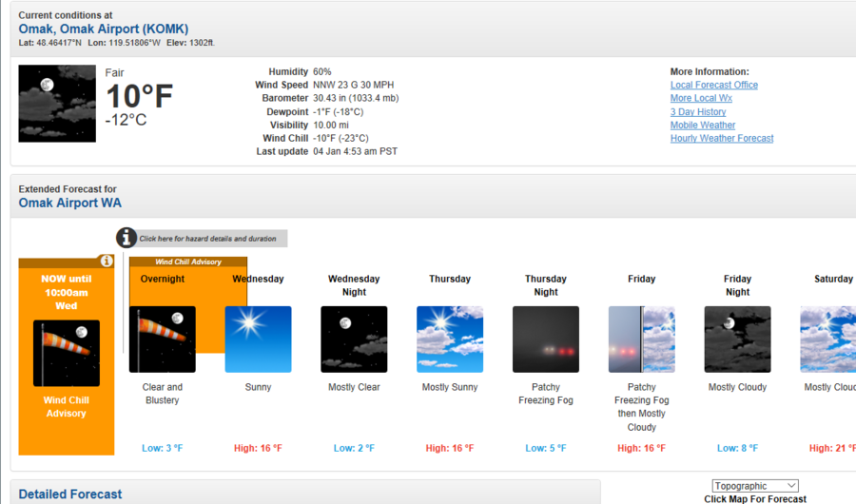Open the Local Forecast Office link
The image size is (856, 504).
pos(714,86)
